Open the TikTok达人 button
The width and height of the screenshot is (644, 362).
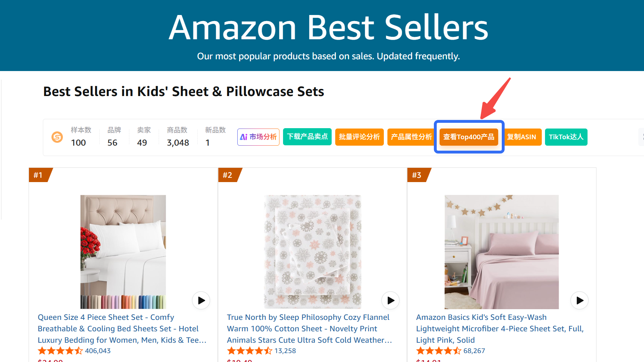[x=566, y=137]
